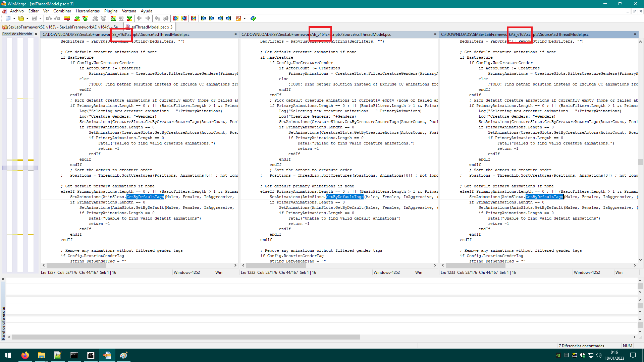Click the Auto merge toolbar icon
Viewport: 644px width, 362px height.
(194, 18)
